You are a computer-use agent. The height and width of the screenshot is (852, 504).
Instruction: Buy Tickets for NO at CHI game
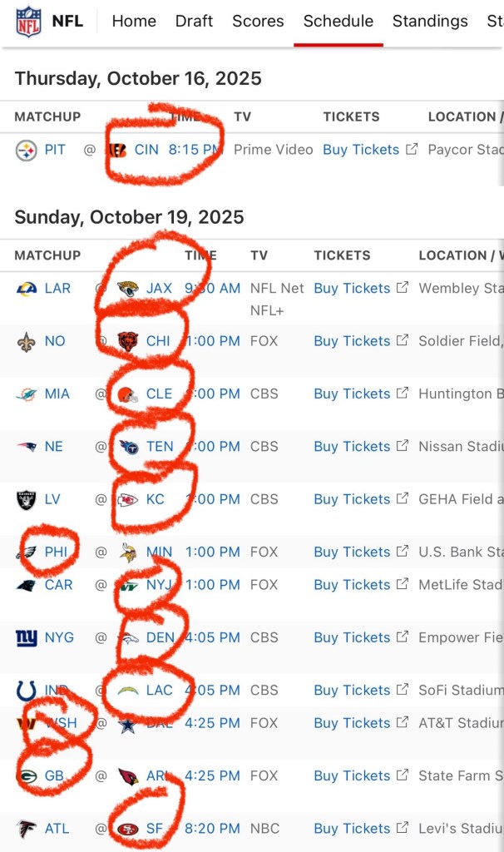tap(353, 341)
